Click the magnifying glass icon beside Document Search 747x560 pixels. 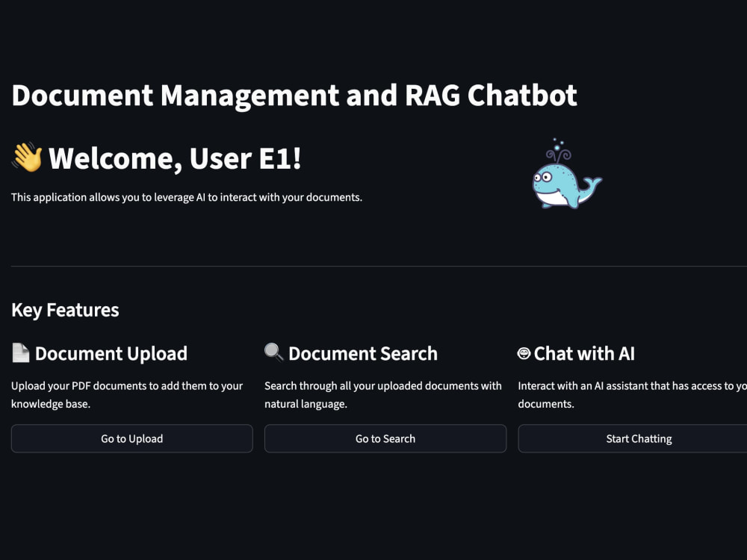[x=274, y=352]
